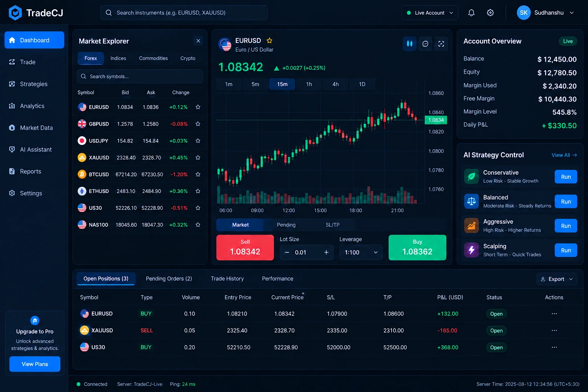Open Market Data in sidebar
588x392 pixels.
pyautogui.click(x=34, y=127)
